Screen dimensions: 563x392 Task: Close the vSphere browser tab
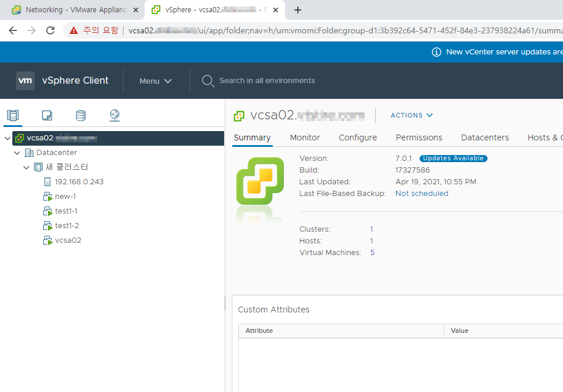(276, 10)
